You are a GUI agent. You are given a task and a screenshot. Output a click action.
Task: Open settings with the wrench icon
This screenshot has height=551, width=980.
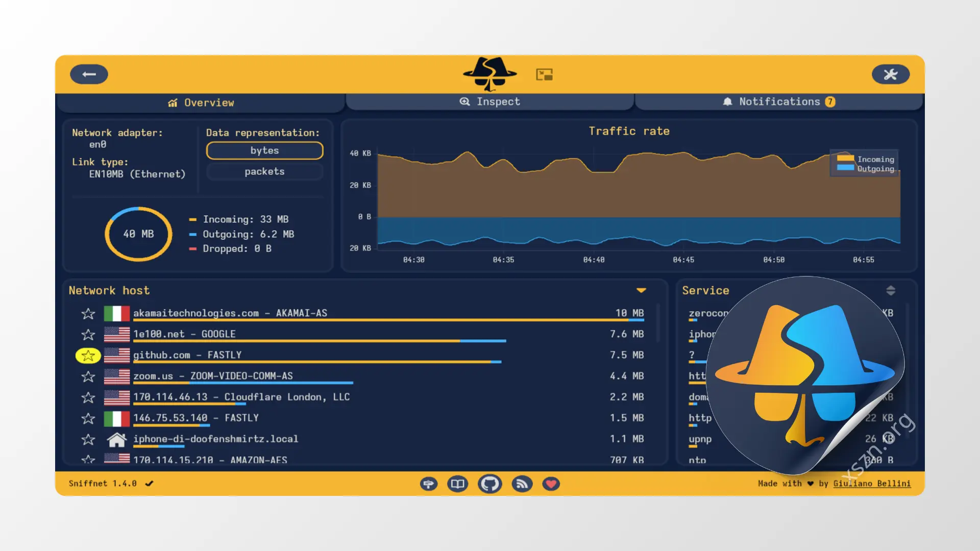pyautogui.click(x=891, y=74)
